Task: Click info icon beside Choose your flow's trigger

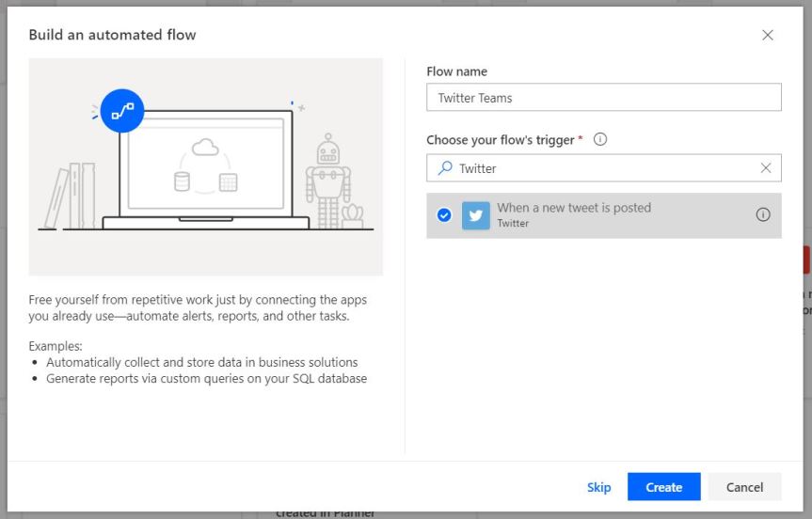Action: pos(600,139)
